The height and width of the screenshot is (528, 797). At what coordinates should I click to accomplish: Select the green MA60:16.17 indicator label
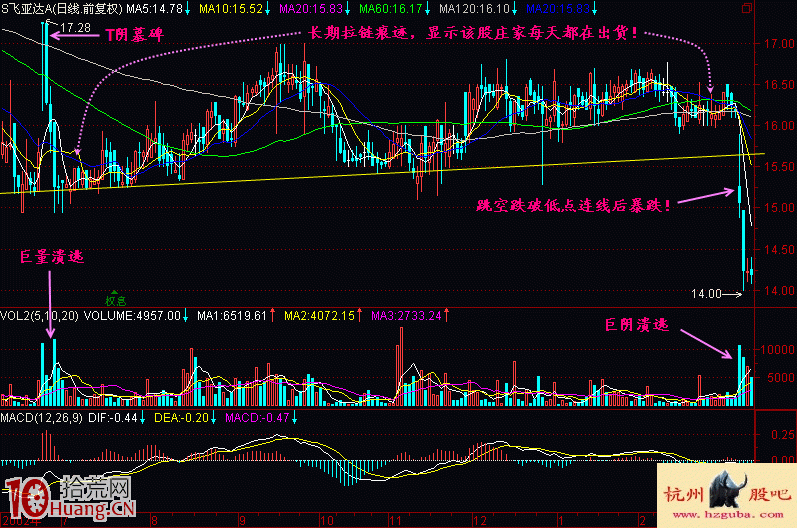[x=390, y=9]
